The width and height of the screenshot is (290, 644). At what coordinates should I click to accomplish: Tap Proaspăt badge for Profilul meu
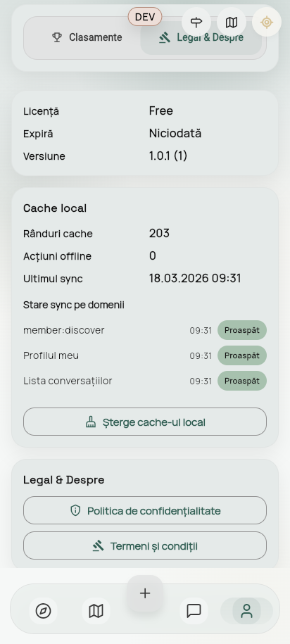242,355
